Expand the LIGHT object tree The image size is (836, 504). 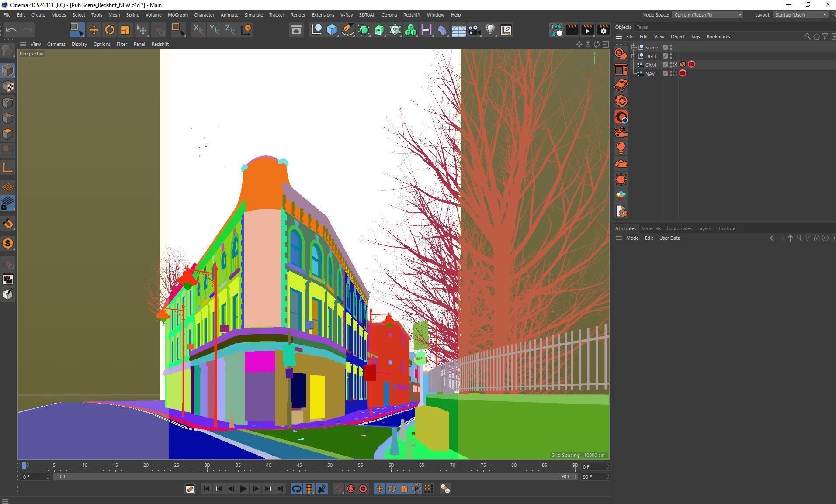tap(633, 56)
